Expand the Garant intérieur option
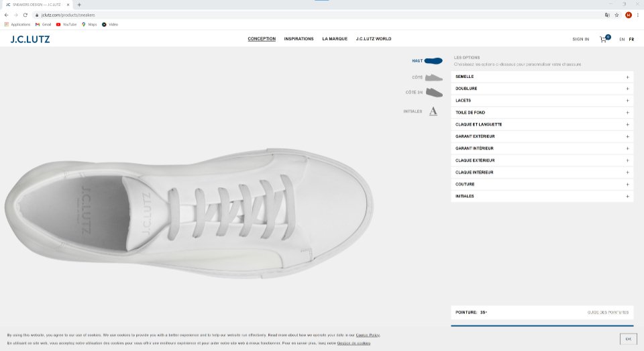This screenshot has width=644, height=351. 542,148
